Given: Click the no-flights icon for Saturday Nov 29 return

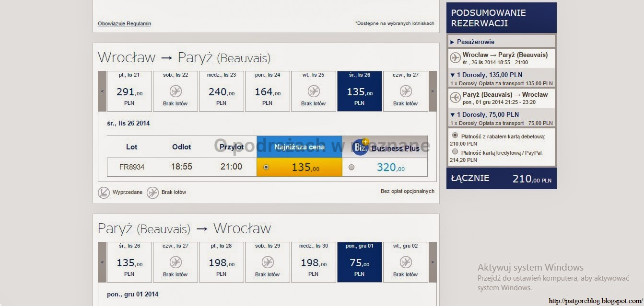Looking at the screenshot, I should point(268,262).
